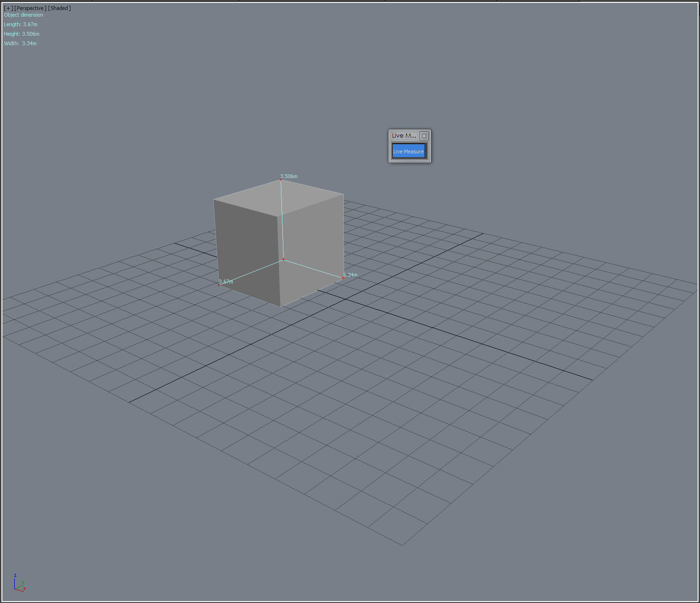Close the Live Measure floating dialog
Viewport: 700px width, 603px height.
click(x=424, y=136)
